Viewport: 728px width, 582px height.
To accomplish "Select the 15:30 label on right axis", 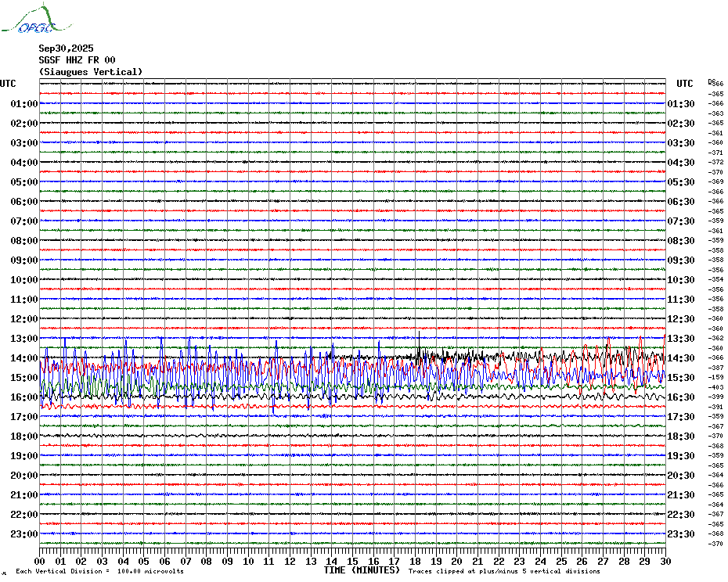I will [681, 378].
